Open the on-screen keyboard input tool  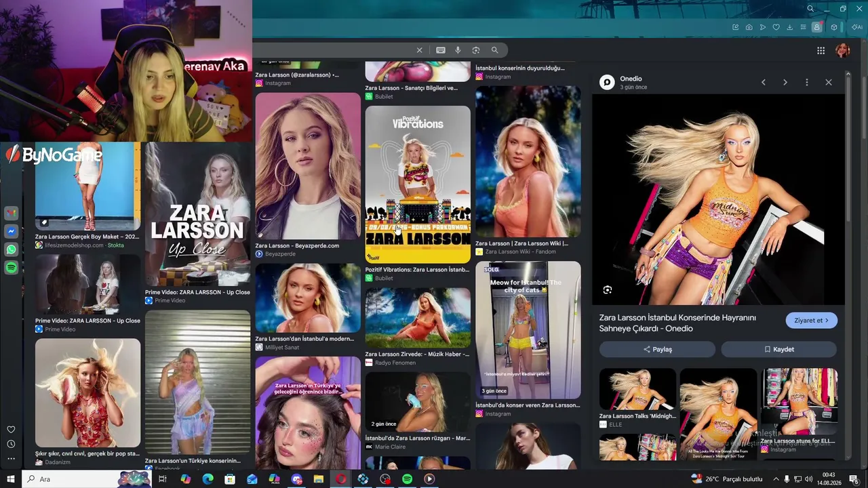point(441,50)
